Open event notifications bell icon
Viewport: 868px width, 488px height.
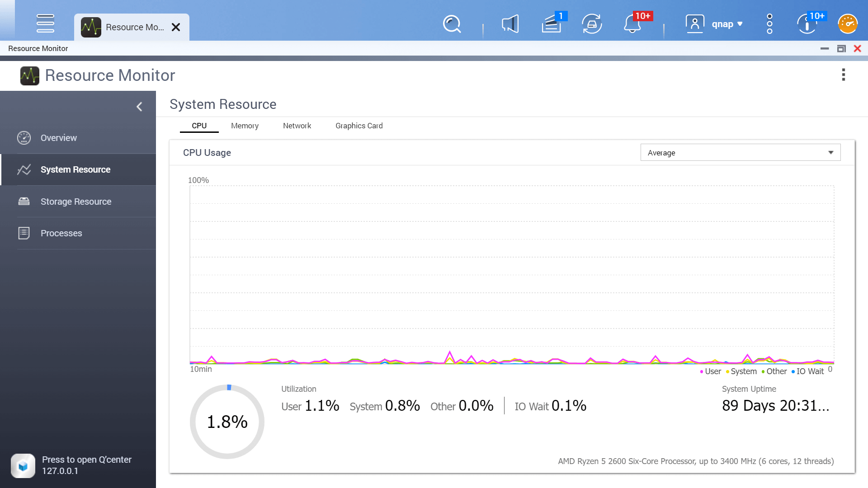[x=632, y=24]
